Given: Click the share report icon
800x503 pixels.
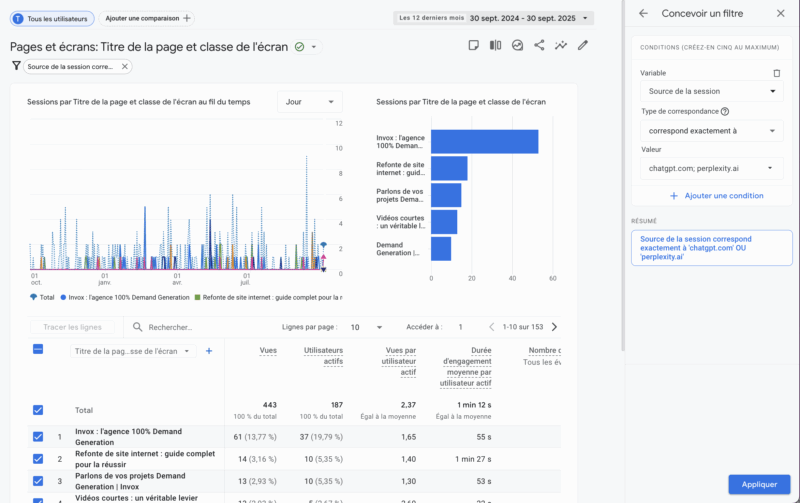Looking at the screenshot, I should (x=539, y=45).
